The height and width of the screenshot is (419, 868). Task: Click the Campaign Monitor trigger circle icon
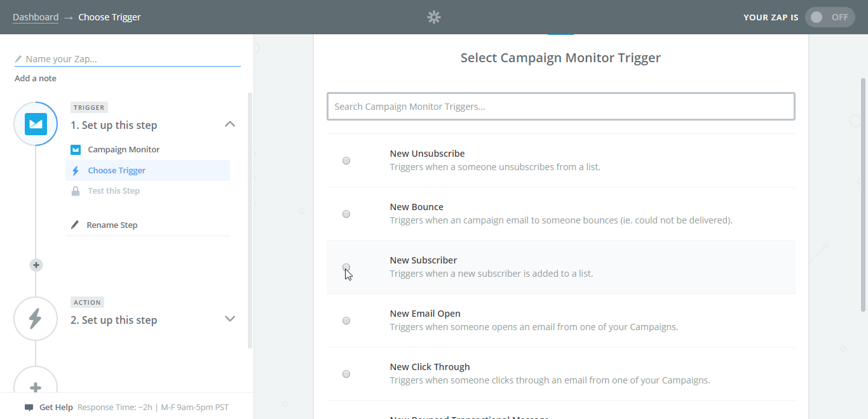[36, 124]
